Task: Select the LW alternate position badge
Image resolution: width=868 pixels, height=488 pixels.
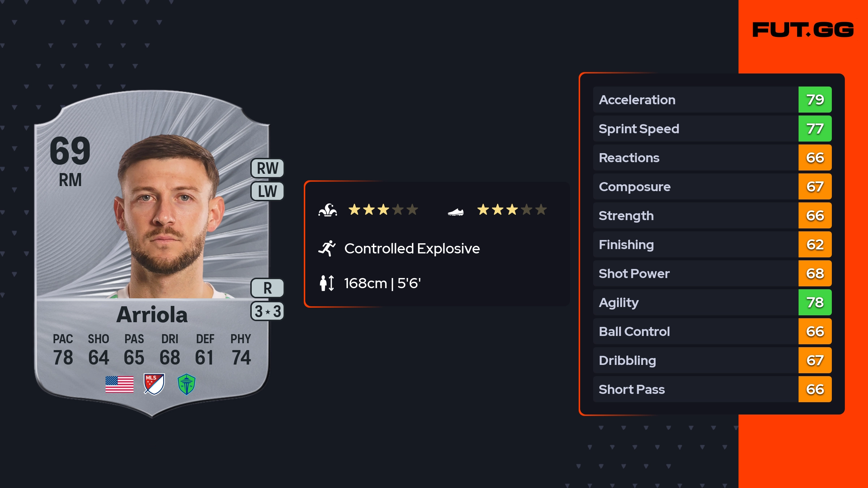Action: (x=268, y=191)
